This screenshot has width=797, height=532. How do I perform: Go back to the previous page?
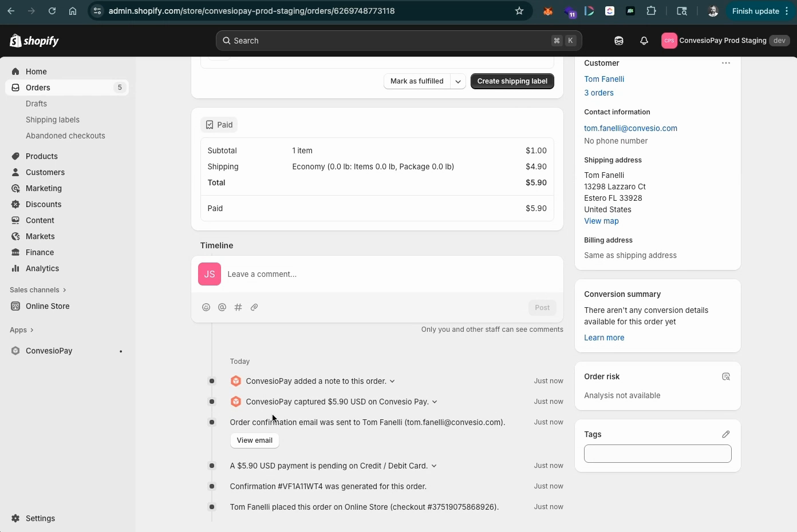11,11
